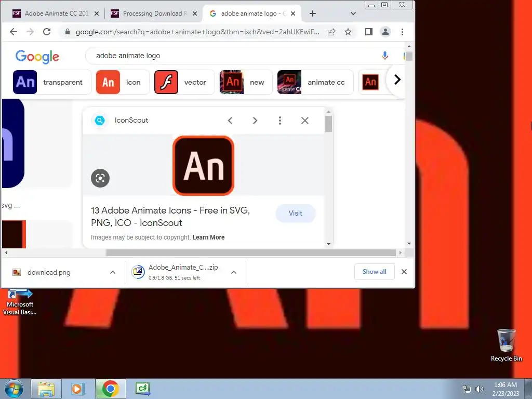Filter images by new chip

point(246,82)
